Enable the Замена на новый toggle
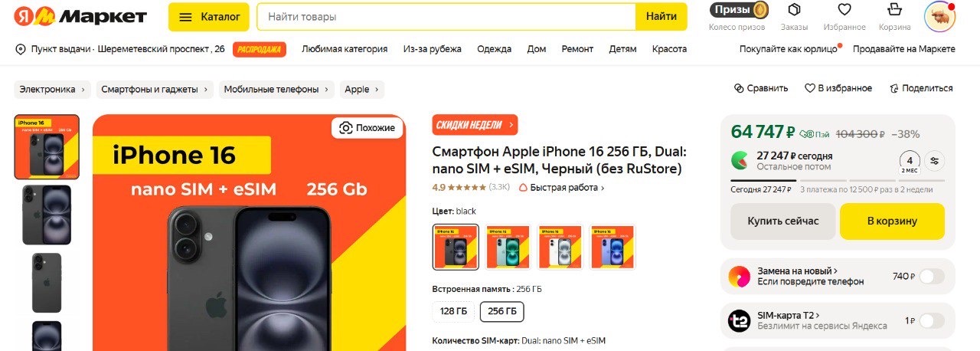Image resolution: width=980 pixels, height=351 pixels. 931,277
